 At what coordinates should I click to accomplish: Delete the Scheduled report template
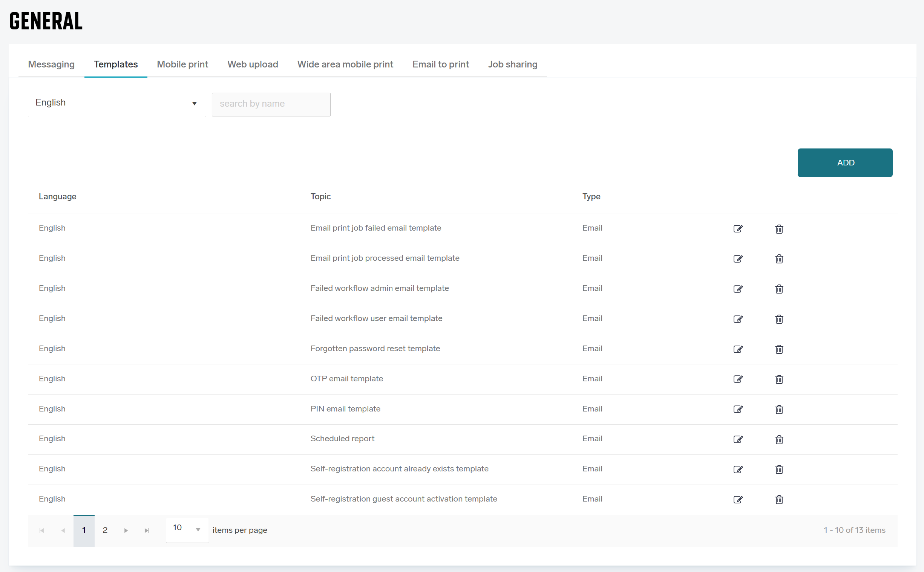pos(779,439)
